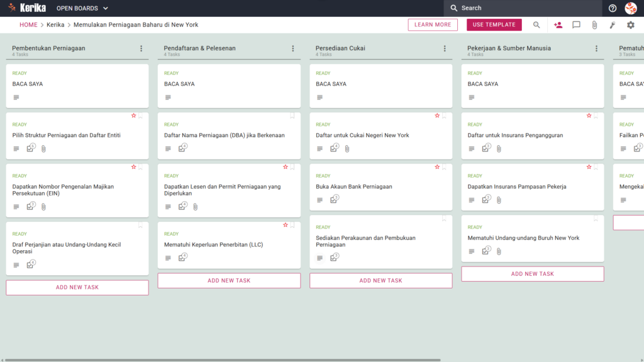
Task: Open Pembentukan Perniagaan column options menu
Action: (142, 48)
